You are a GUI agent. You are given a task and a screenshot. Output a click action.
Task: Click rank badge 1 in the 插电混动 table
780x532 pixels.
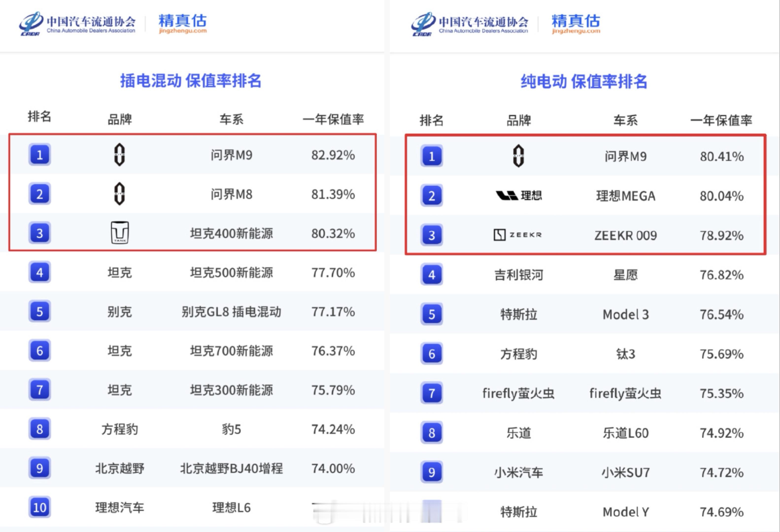(40, 155)
